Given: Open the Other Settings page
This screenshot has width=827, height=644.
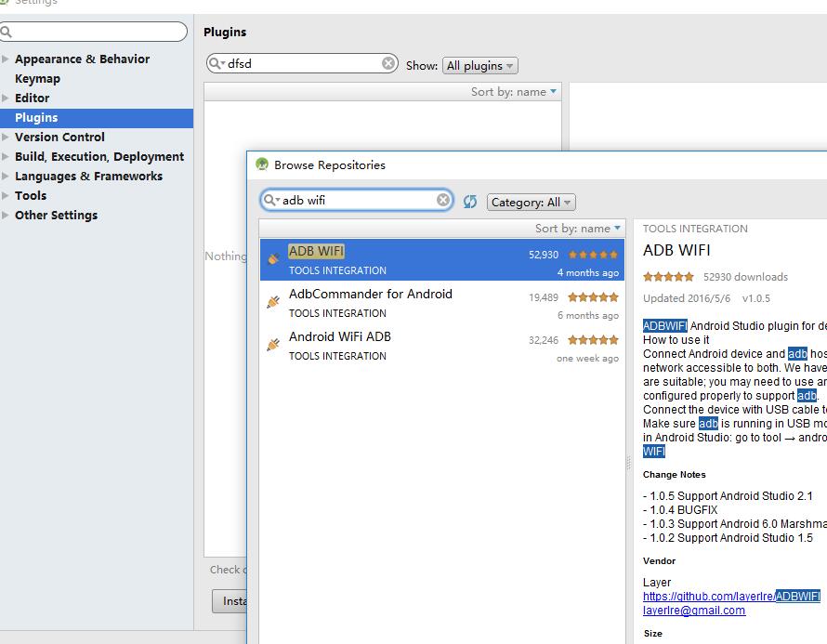Looking at the screenshot, I should point(57,216).
